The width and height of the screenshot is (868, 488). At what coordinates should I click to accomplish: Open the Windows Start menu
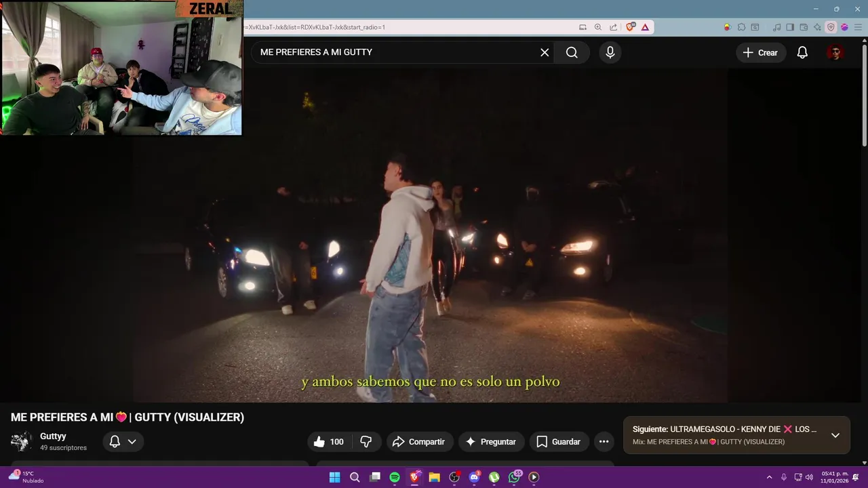tap(334, 477)
